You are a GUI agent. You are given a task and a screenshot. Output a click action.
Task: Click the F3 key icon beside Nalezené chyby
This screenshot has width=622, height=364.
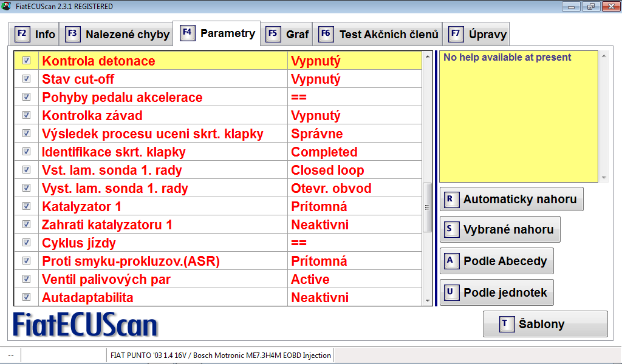coord(72,34)
